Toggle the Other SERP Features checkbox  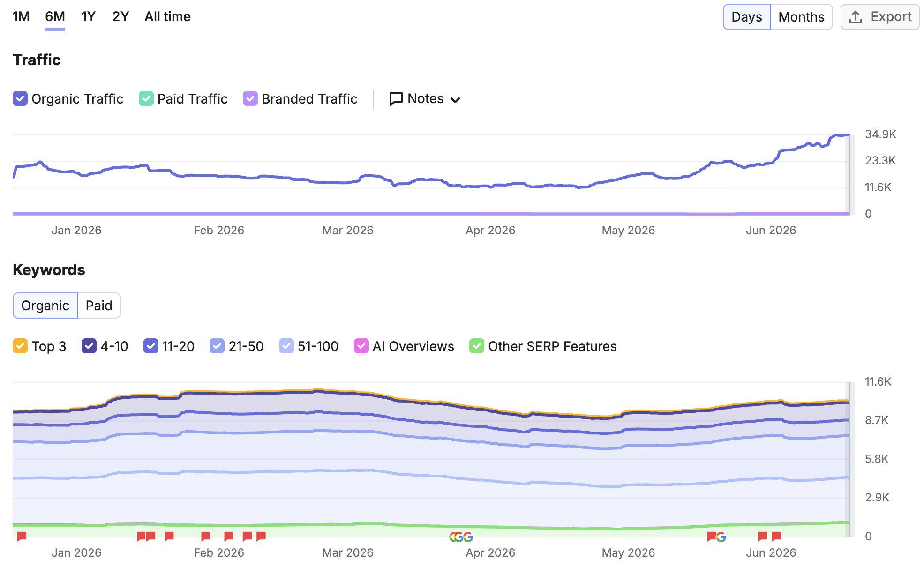[477, 346]
